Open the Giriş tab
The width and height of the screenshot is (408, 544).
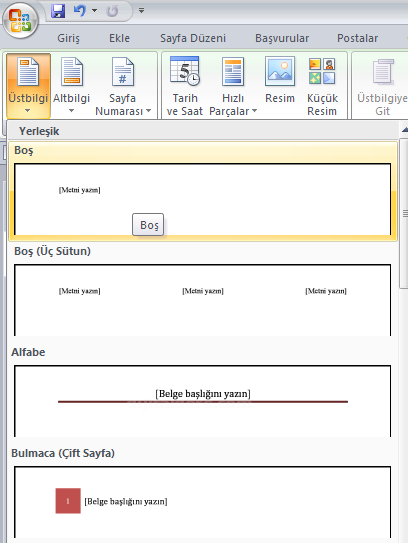pos(68,38)
